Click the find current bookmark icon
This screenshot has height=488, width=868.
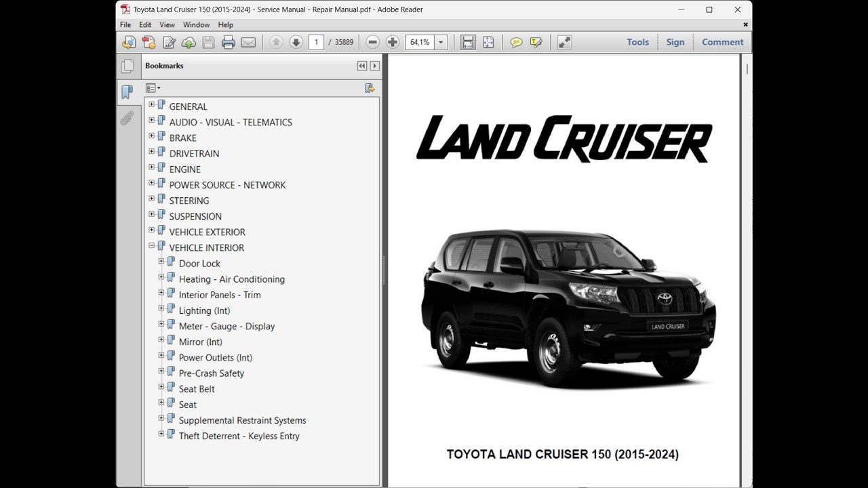click(370, 88)
